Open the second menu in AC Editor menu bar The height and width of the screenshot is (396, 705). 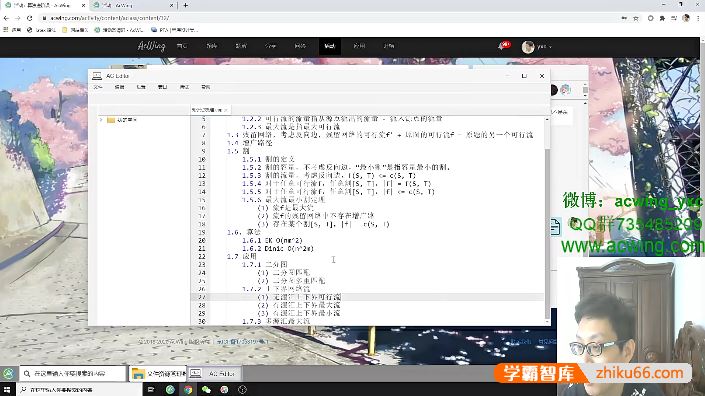[x=119, y=87]
